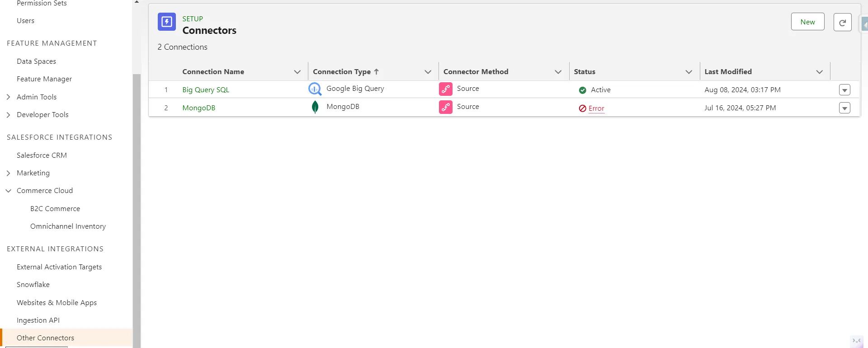Click the green Active status checkmark icon

point(582,90)
